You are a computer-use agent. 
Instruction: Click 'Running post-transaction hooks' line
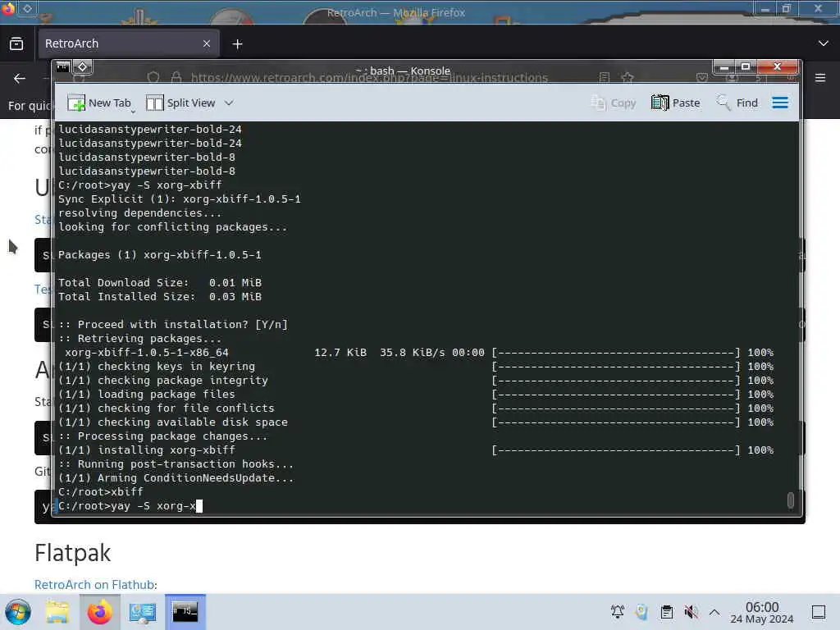176,464
